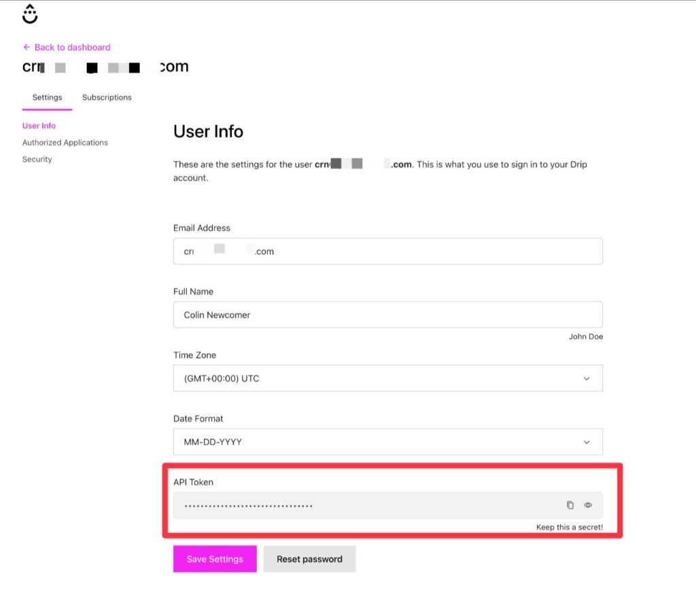Reveal the hidden API token
The width and height of the screenshot is (696, 616).
click(x=588, y=505)
